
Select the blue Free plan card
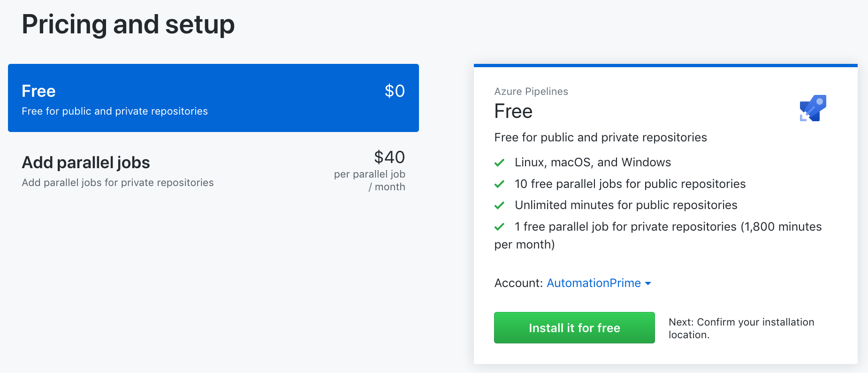click(213, 98)
